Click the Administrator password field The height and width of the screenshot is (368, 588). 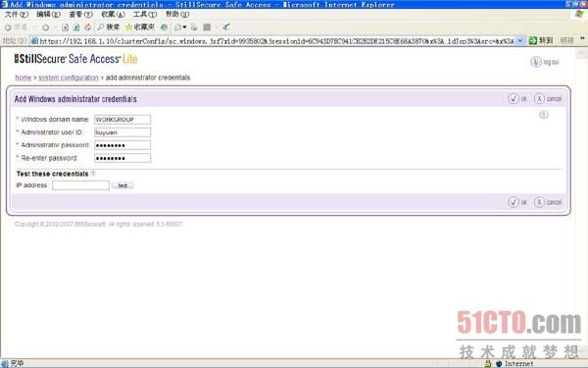click(122, 145)
